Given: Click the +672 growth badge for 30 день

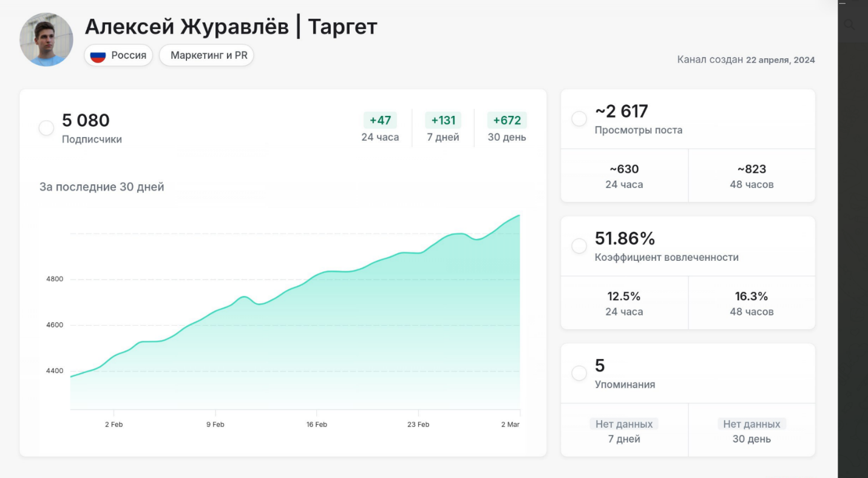Looking at the screenshot, I should (x=507, y=120).
